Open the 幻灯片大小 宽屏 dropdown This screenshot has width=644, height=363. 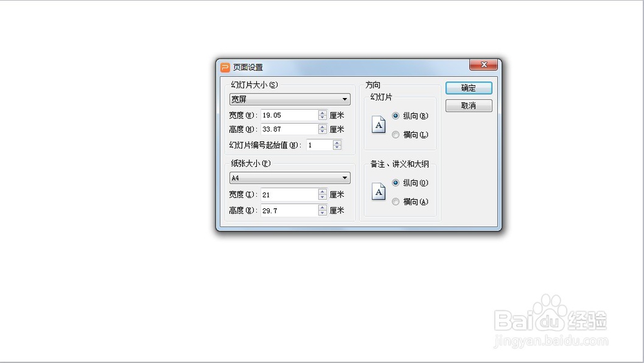pos(290,99)
